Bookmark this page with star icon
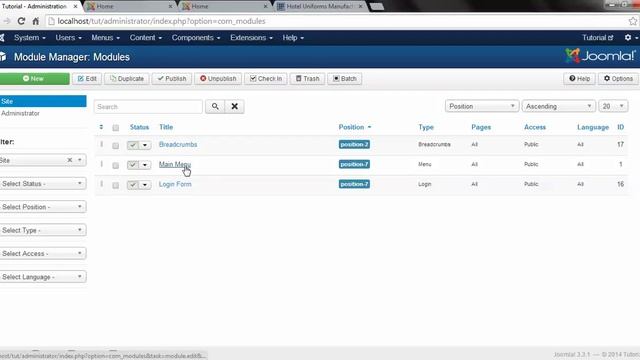This screenshot has width=640, height=360. tap(633, 21)
